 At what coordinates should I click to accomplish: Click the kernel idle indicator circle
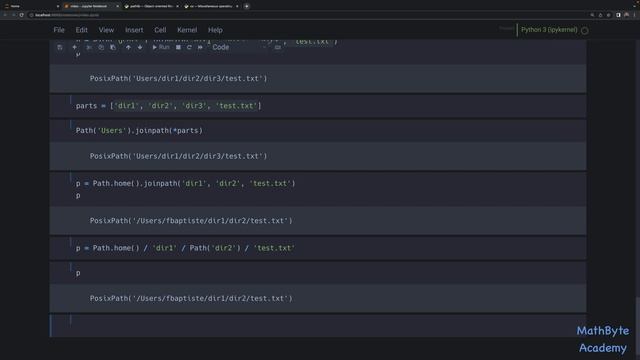(584, 31)
